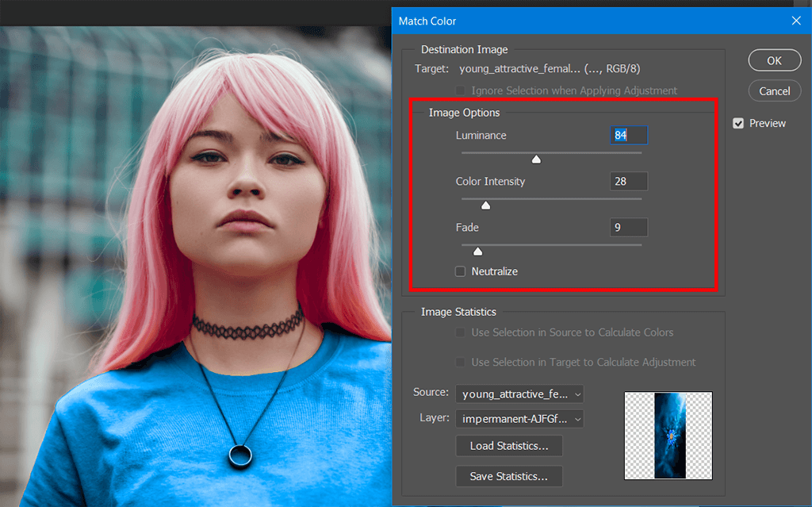Image resolution: width=812 pixels, height=507 pixels.
Task: Click the Luminance slider handle
Action: [537, 159]
